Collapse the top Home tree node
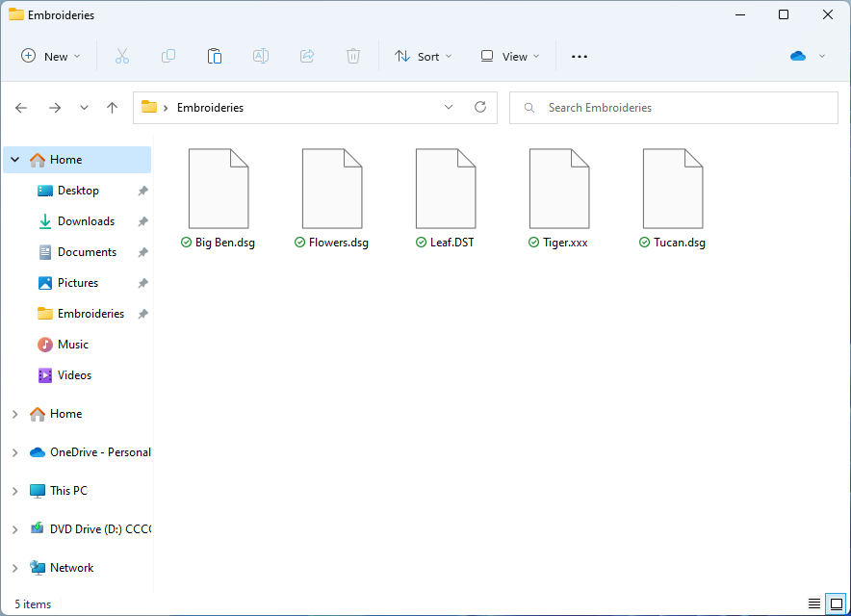This screenshot has width=851, height=616. (x=15, y=160)
